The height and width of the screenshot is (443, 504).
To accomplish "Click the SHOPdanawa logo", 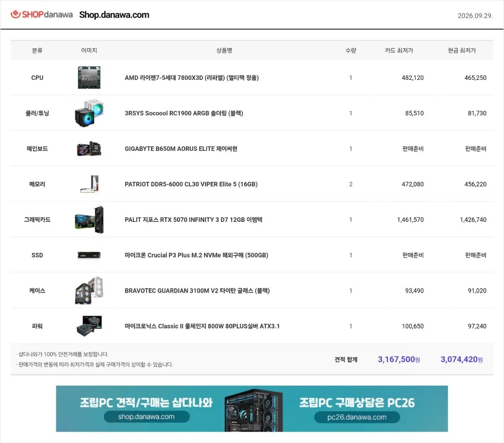I will click(x=42, y=15).
